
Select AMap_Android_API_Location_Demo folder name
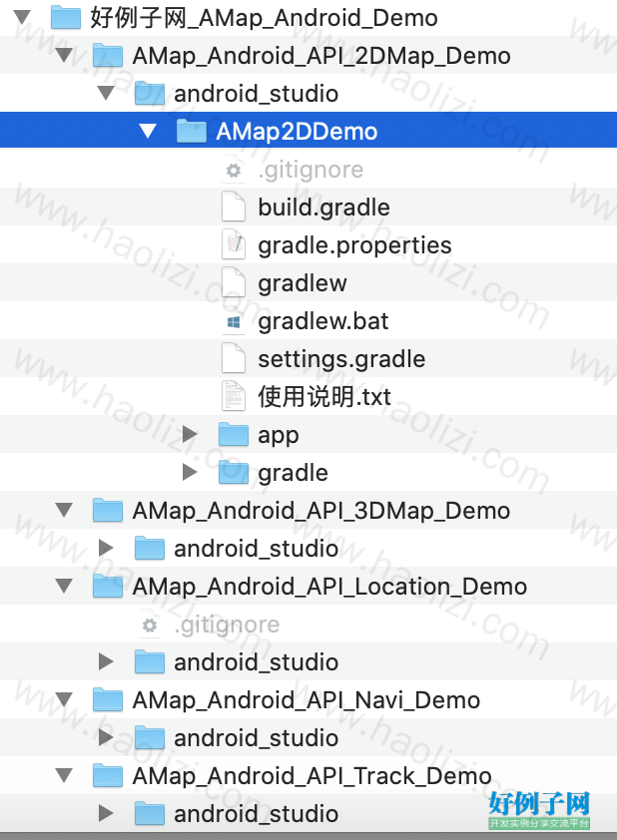(329, 587)
